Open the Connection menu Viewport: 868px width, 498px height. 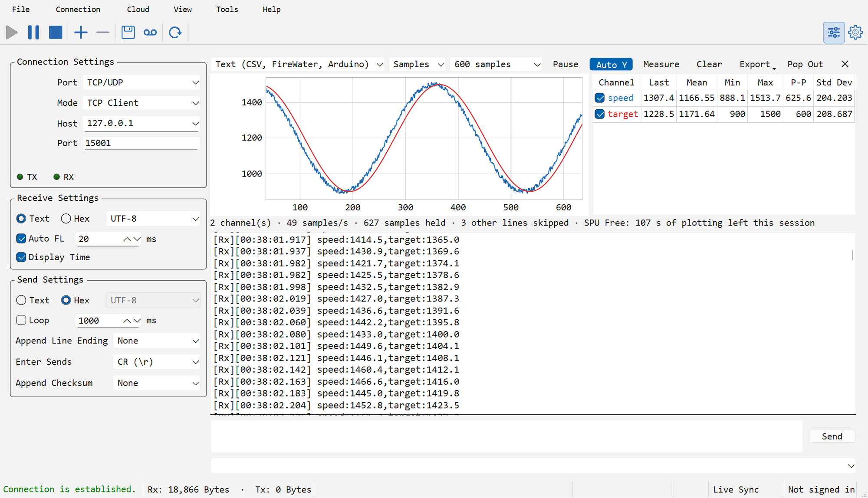pyautogui.click(x=78, y=10)
